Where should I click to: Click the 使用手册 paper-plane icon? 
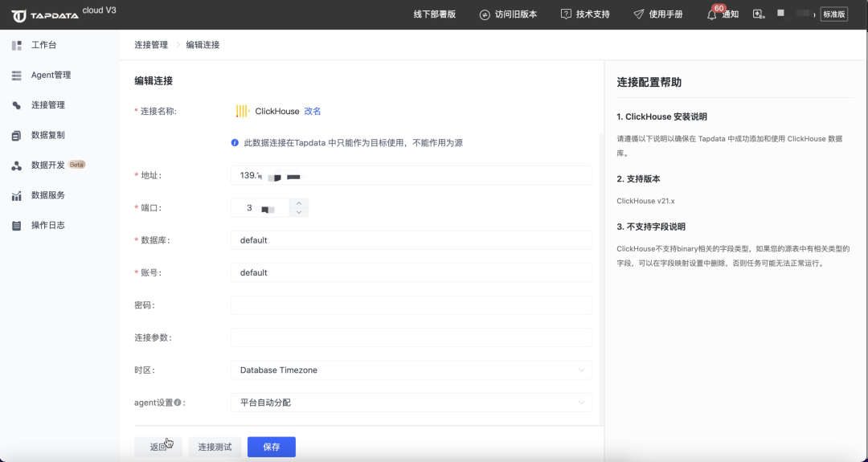[639, 14]
